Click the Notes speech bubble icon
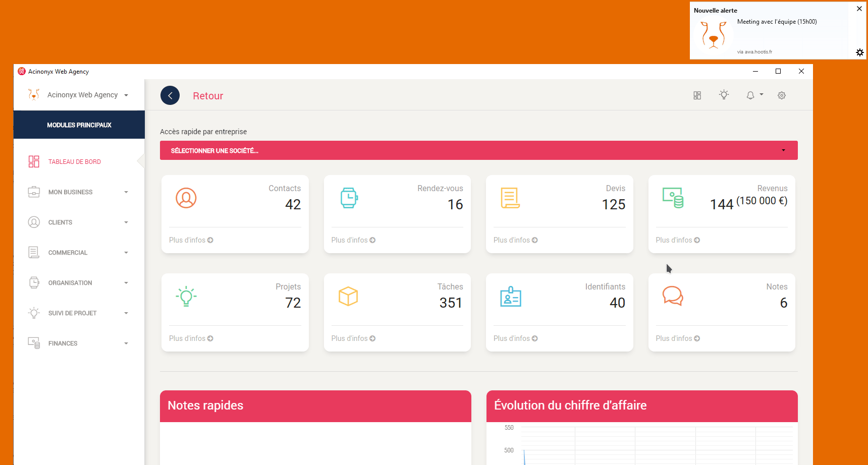The width and height of the screenshot is (868, 465). [673, 296]
